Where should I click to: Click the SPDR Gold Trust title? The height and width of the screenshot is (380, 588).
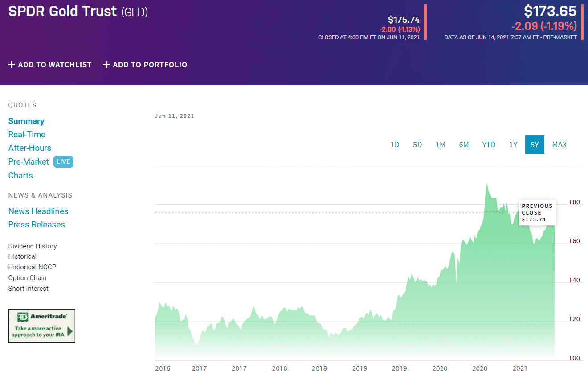62,12
